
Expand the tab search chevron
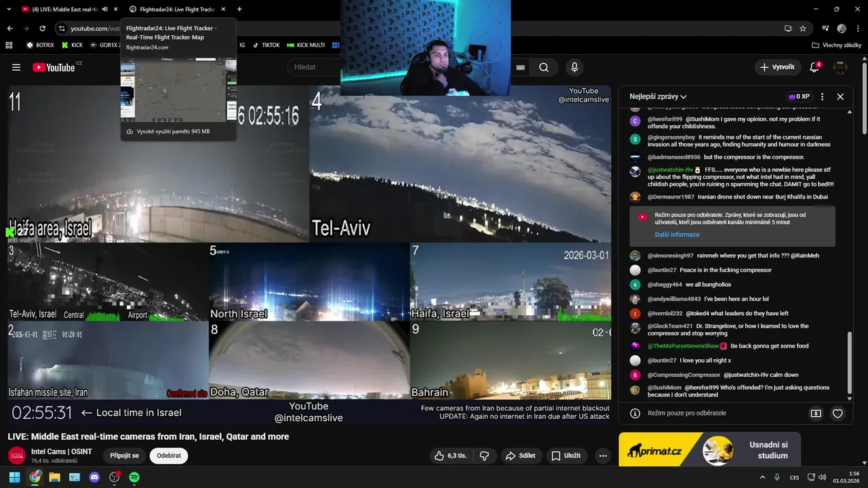(x=9, y=9)
